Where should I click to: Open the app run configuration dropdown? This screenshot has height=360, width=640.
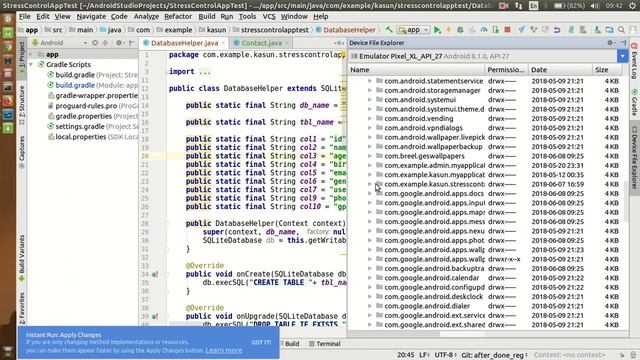click(x=413, y=30)
